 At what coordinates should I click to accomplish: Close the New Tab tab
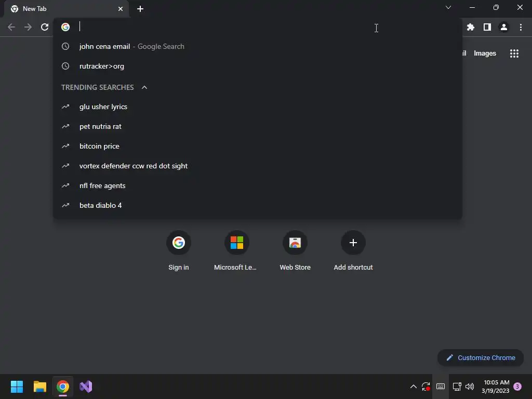(x=121, y=9)
